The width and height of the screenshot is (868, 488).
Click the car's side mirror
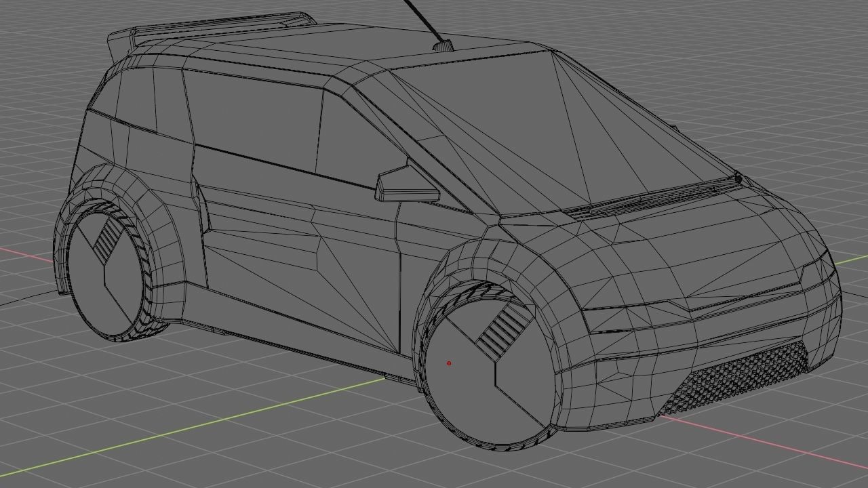click(x=407, y=184)
